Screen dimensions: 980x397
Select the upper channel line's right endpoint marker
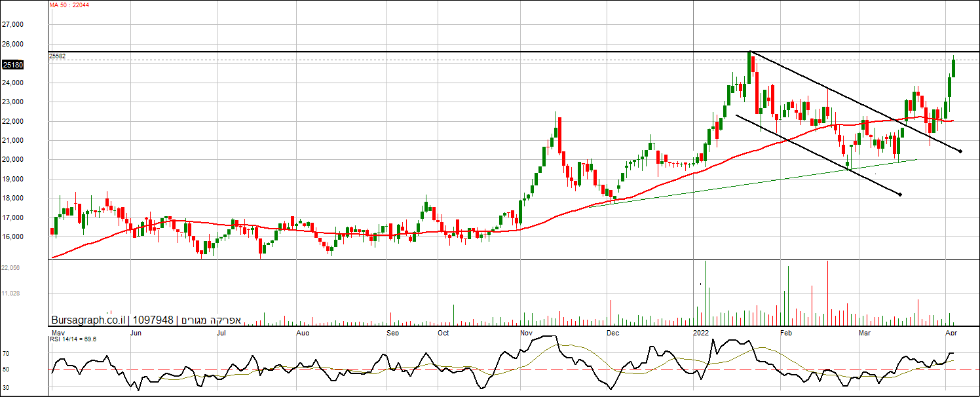pyautogui.click(x=960, y=151)
